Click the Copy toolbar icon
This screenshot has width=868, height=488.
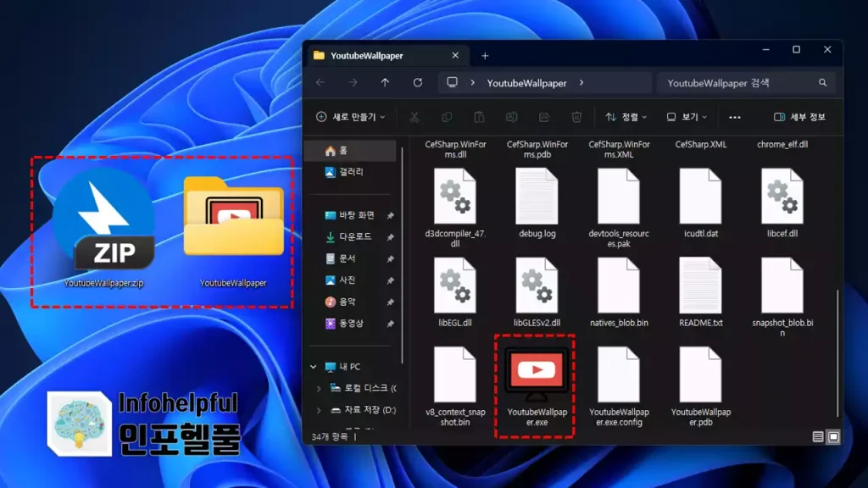pyautogui.click(x=447, y=117)
